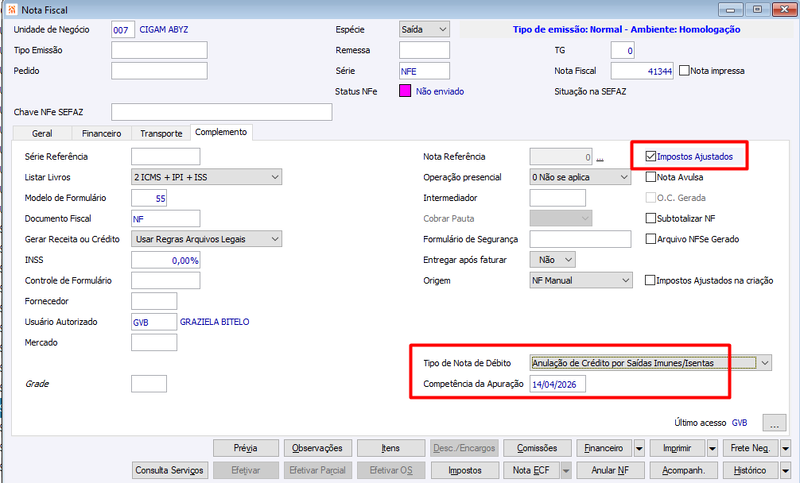Select the Complemento tab
The width and height of the screenshot is (800, 483).
point(221,132)
